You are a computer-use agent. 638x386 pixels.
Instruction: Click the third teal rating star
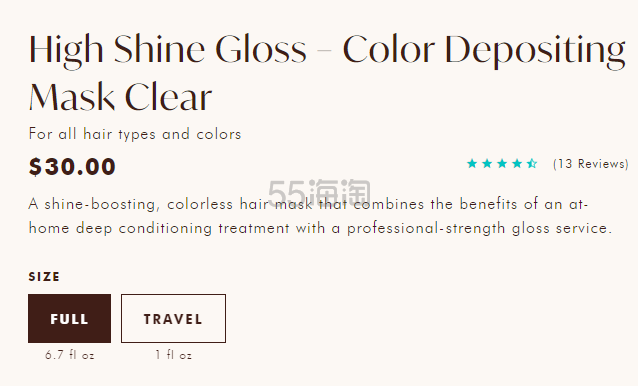[x=502, y=164]
